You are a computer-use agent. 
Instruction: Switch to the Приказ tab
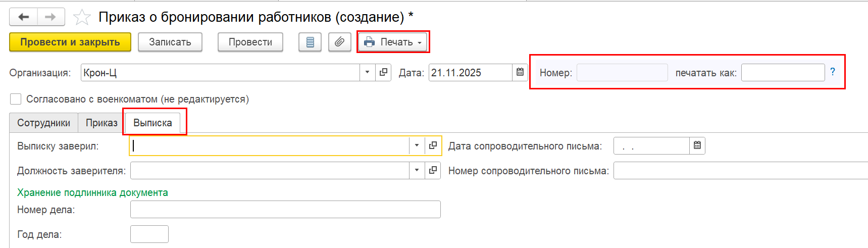[101, 123]
